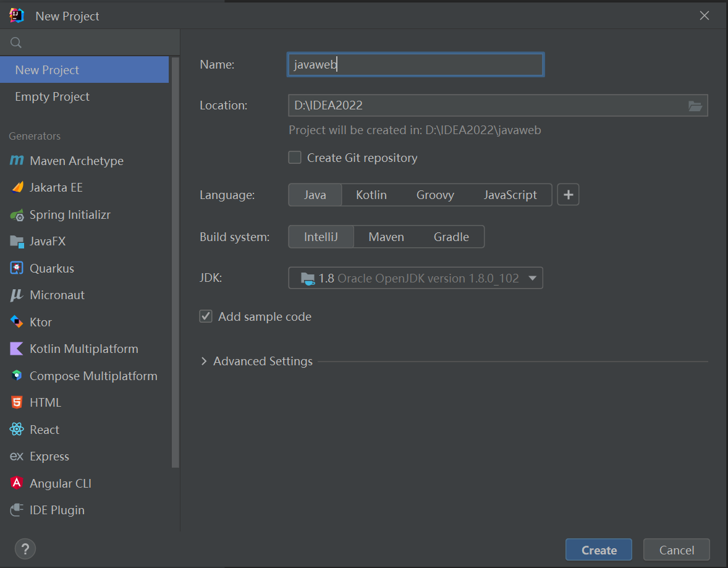Click the JavaFX folder icon

pyautogui.click(x=17, y=242)
